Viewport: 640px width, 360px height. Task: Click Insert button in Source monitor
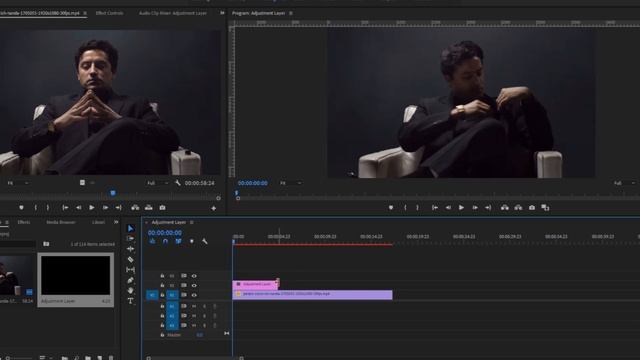[135, 208]
